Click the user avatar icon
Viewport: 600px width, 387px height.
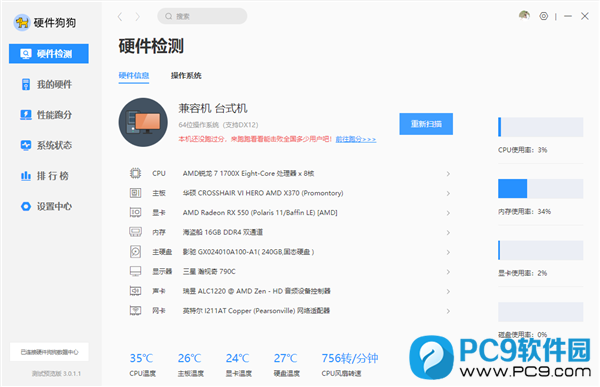524,15
